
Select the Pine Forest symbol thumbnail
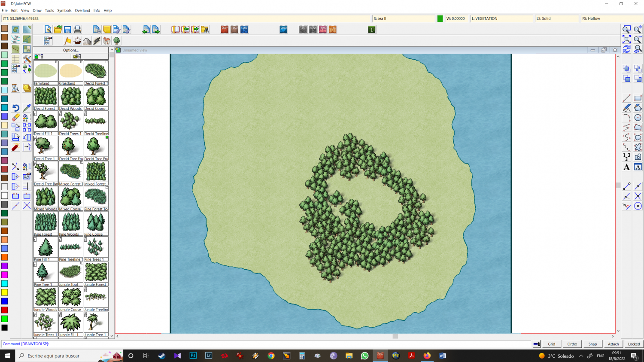coord(46,224)
